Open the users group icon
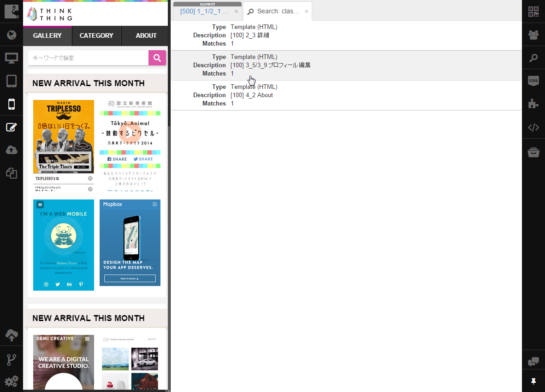Viewport: 545px width, 392px height. coord(533,35)
